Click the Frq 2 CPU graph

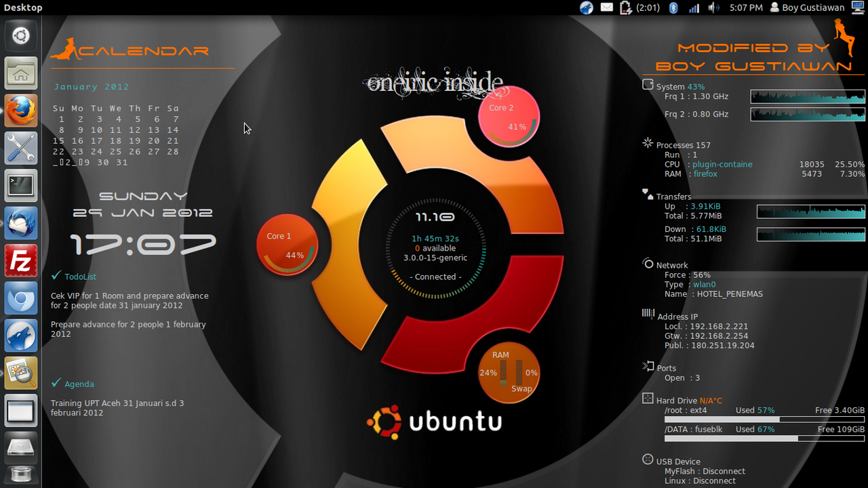(808, 114)
